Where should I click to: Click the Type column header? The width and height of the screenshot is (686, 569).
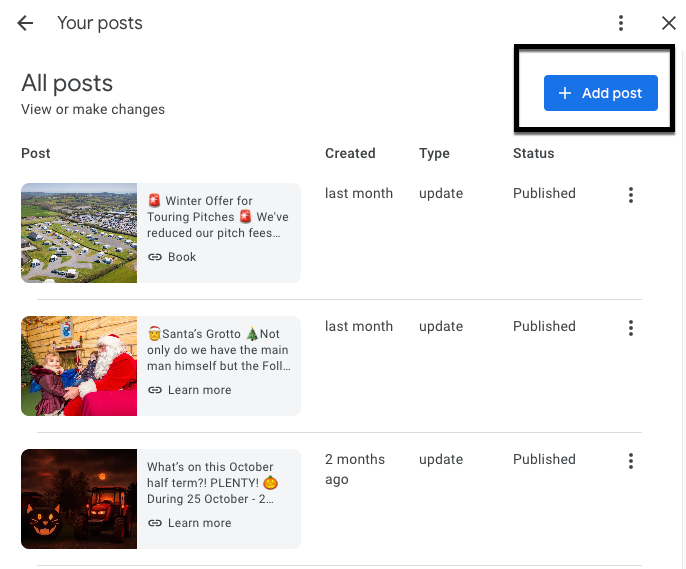tap(434, 154)
